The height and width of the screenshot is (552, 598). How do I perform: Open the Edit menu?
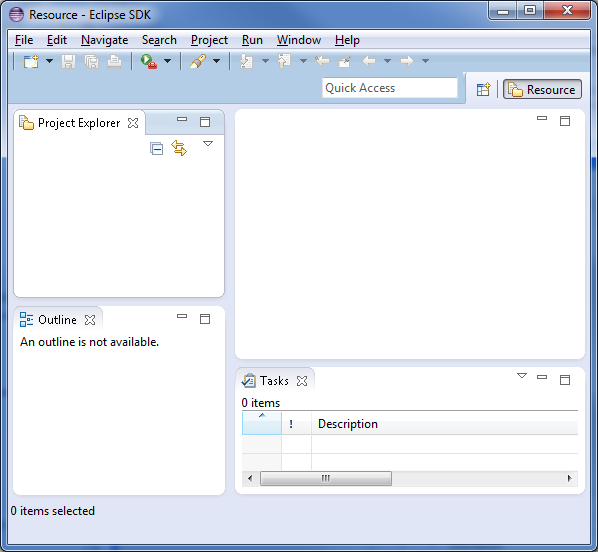pyautogui.click(x=57, y=40)
